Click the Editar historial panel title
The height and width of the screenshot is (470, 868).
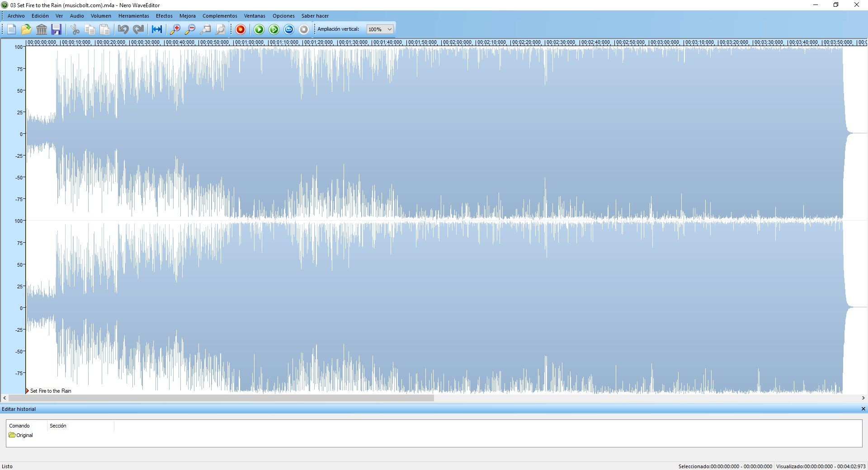(19, 409)
